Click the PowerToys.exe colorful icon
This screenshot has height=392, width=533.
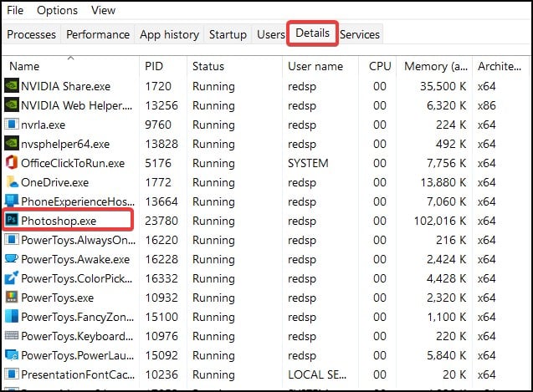(12, 298)
